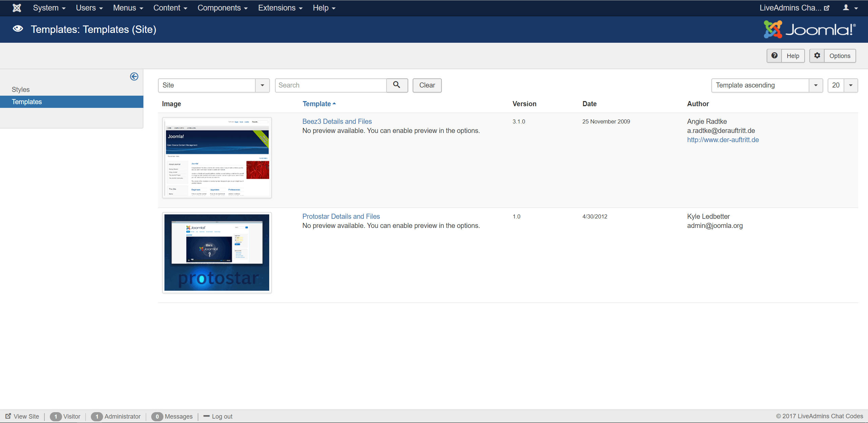
Task: Click the Protostar template thumbnail
Action: (x=217, y=253)
